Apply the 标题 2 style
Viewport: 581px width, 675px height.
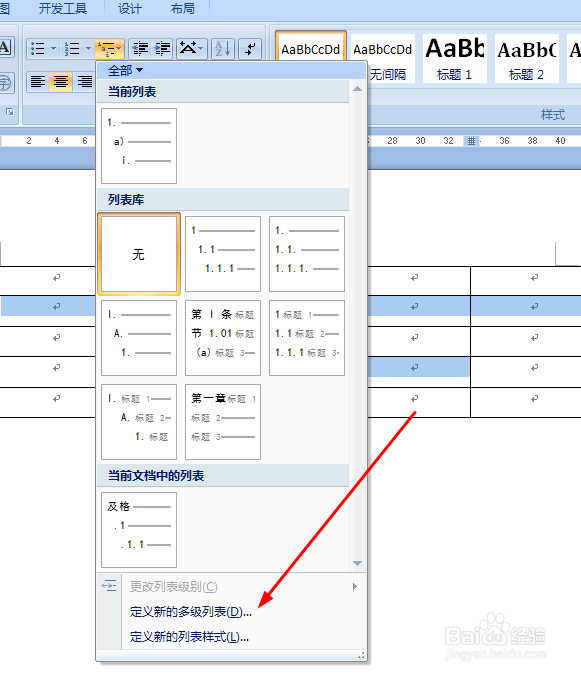click(x=526, y=59)
